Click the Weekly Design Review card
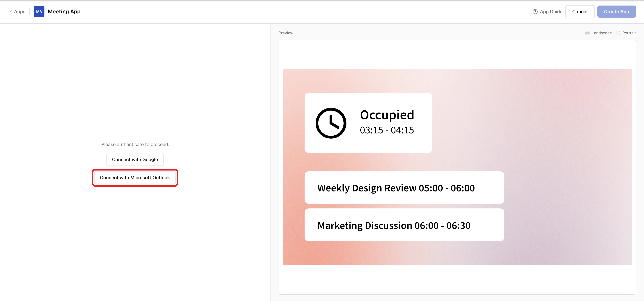Image resolution: width=644 pixels, height=302 pixels. click(x=404, y=187)
